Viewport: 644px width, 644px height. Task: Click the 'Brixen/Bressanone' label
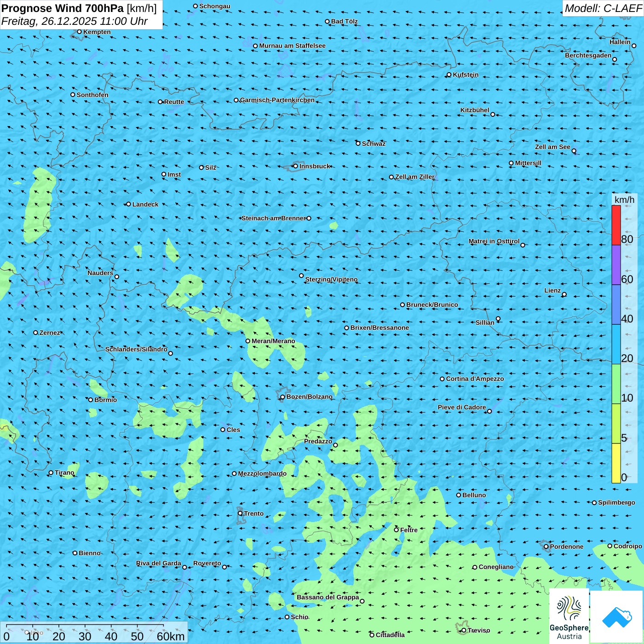click(379, 328)
